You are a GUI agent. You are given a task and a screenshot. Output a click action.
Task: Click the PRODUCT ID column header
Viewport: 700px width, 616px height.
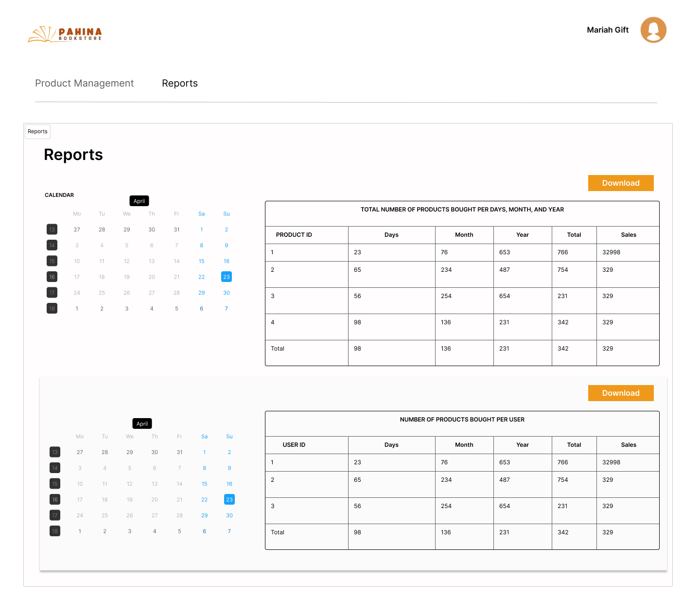(294, 235)
